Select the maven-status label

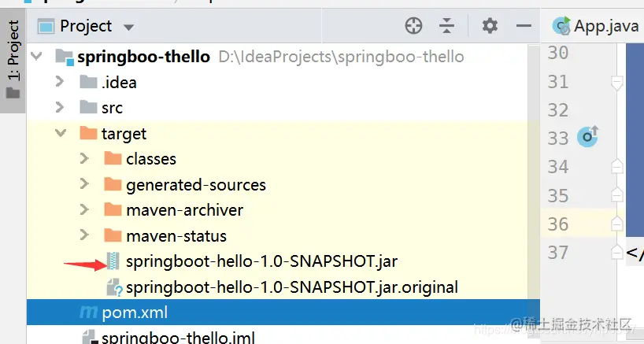176,236
